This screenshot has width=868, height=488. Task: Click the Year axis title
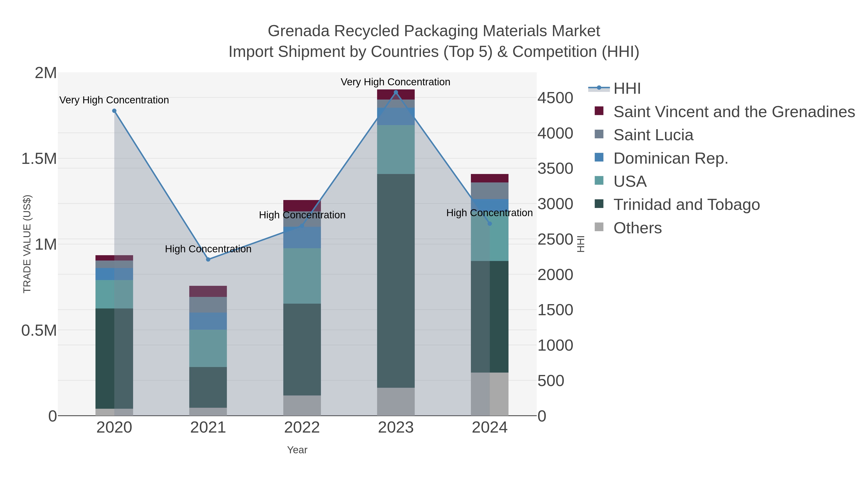[297, 450]
